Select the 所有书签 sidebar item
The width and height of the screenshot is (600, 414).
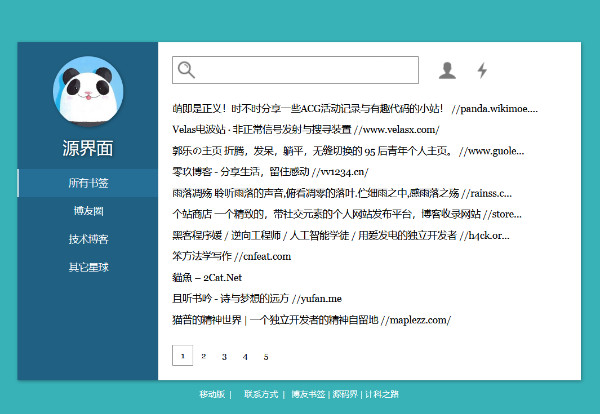(x=88, y=183)
